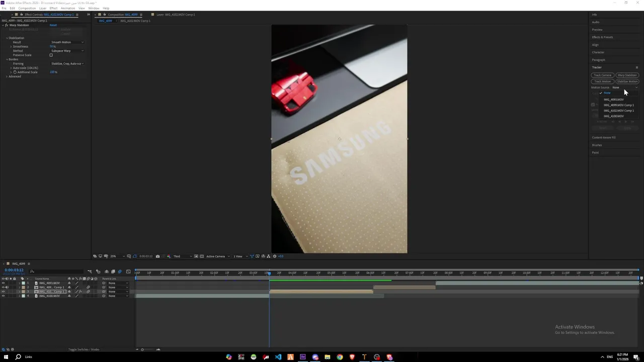This screenshot has height=362, width=644.
Task: Expand the Character panel
Action: [598, 52]
